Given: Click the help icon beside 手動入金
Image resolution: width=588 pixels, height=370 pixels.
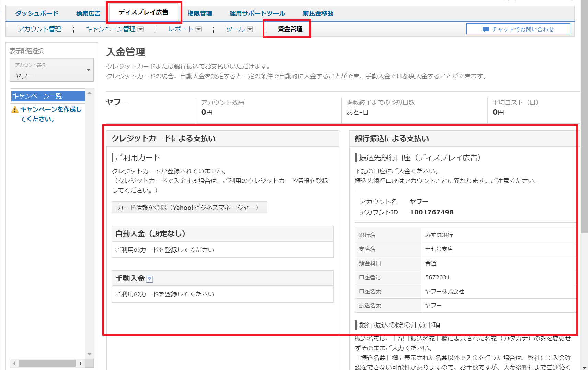Looking at the screenshot, I should [x=150, y=279].
